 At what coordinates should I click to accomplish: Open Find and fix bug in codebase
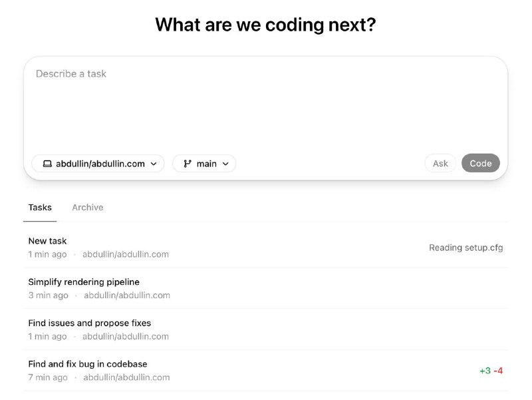(x=265, y=371)
